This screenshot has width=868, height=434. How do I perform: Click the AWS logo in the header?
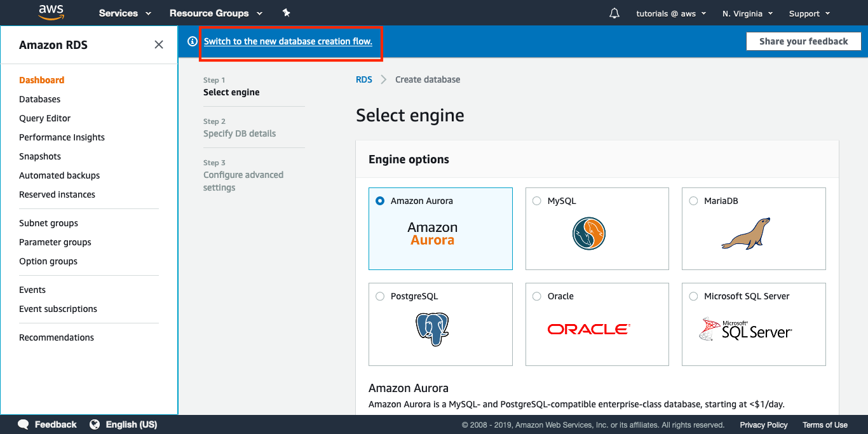tap(51, 13)
